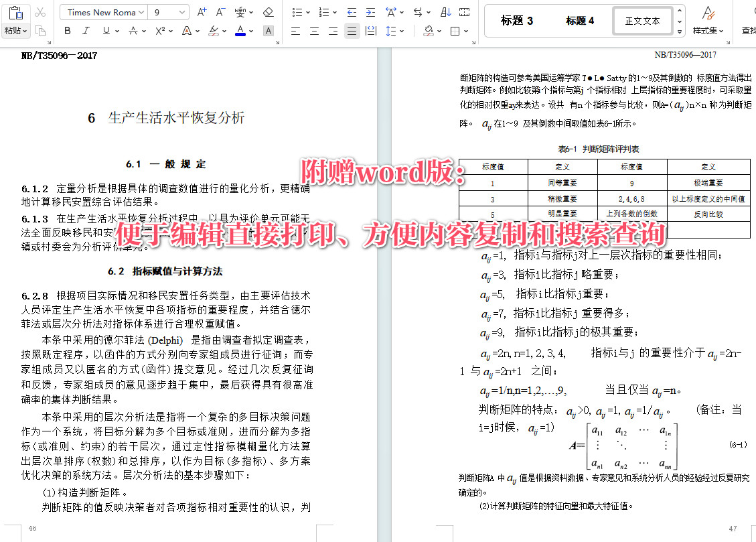Open the Times New Roman font dropdown
The height and width of the screenshot is (542, 756).
pos(103,11)
